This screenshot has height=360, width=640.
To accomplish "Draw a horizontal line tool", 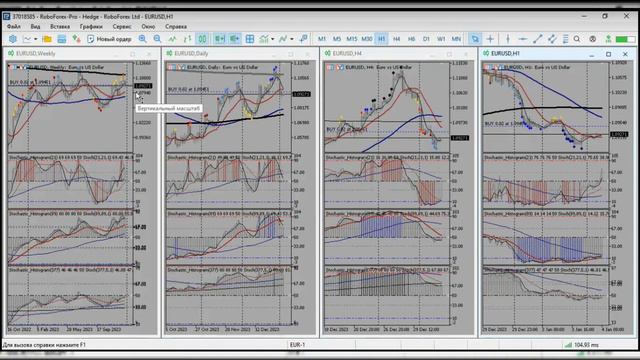I will point(522,39).
